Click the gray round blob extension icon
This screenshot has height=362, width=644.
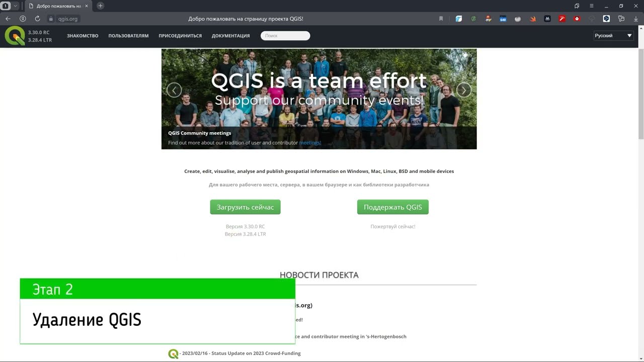pos(518,19)
